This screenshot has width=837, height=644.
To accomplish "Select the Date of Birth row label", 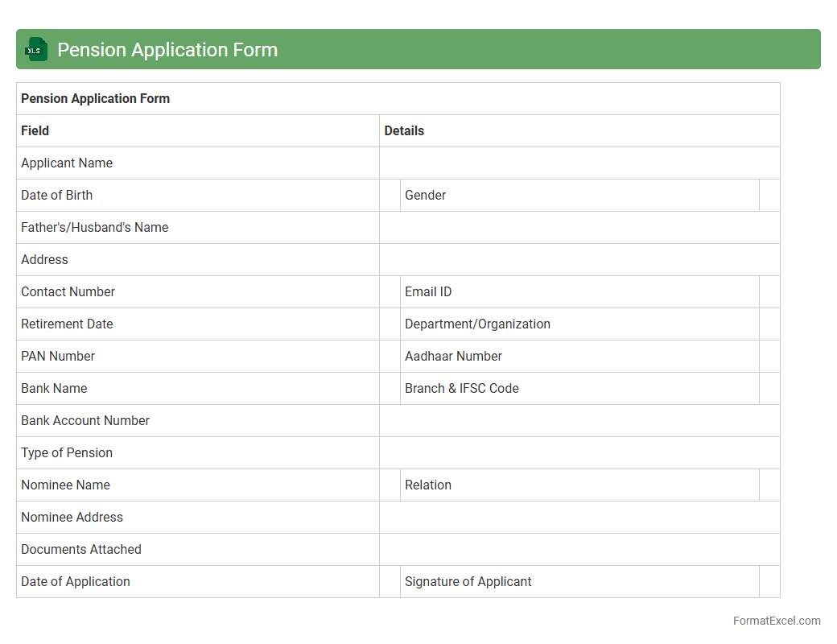I will click(197, 196).
